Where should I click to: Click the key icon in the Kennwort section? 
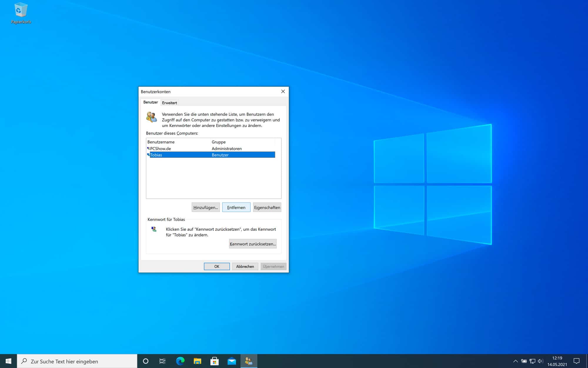154,229
